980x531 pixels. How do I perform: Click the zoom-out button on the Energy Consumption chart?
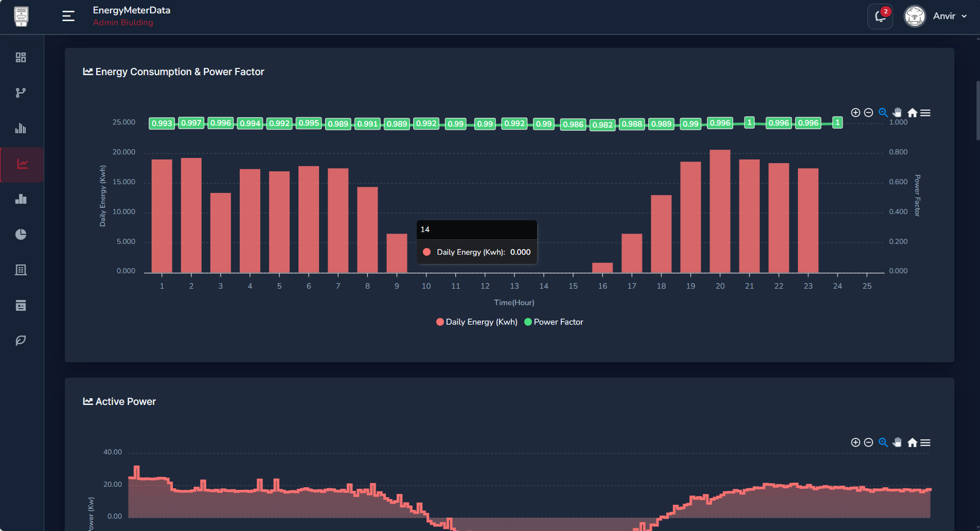pos(869,112)
